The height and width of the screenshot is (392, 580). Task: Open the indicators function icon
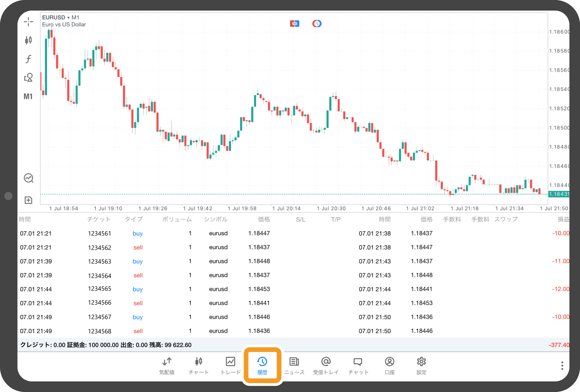point(28,59)
